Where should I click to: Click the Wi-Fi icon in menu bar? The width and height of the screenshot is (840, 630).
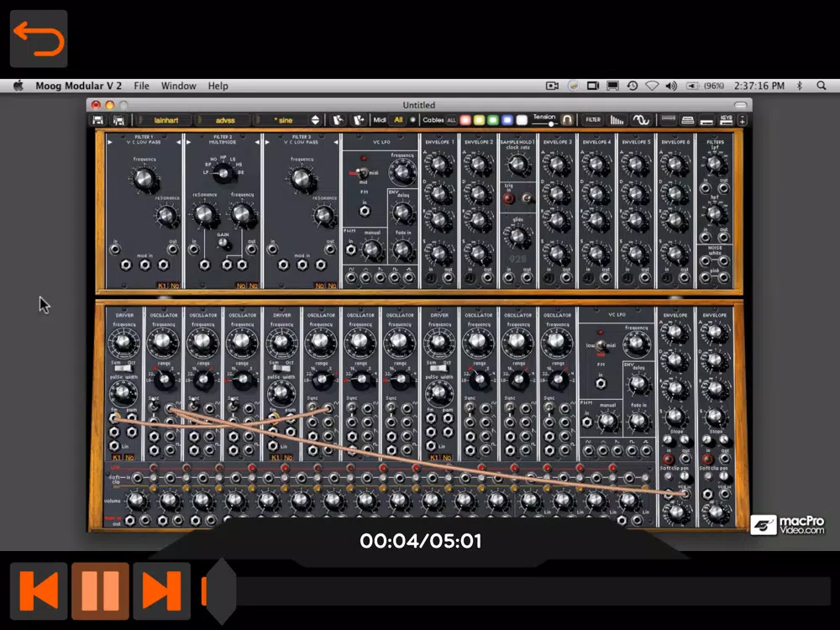click(652, 86)
